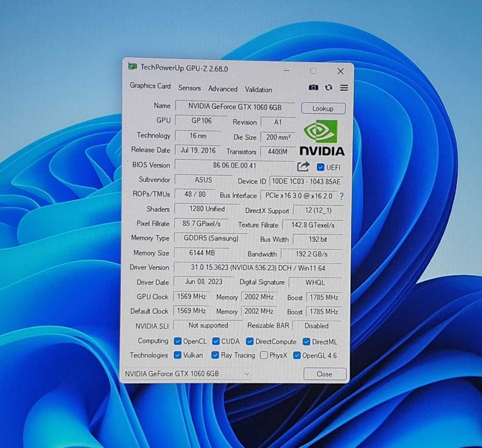Click the Memory Size value 6144 MB

pos(202,253)
